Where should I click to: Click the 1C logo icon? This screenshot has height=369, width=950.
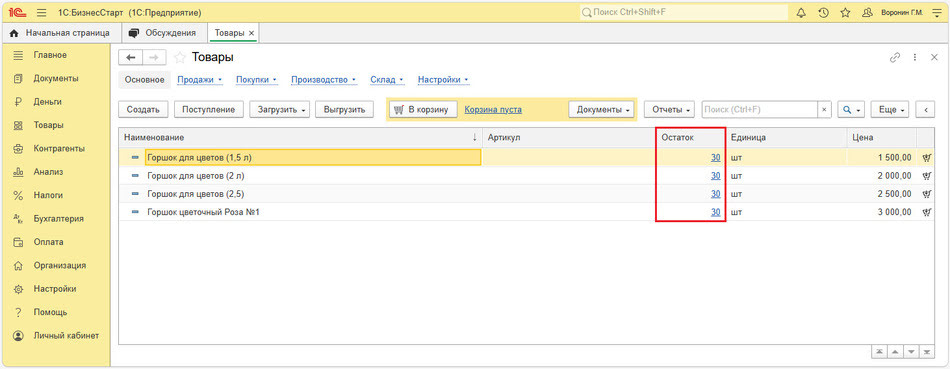[17, 12]
